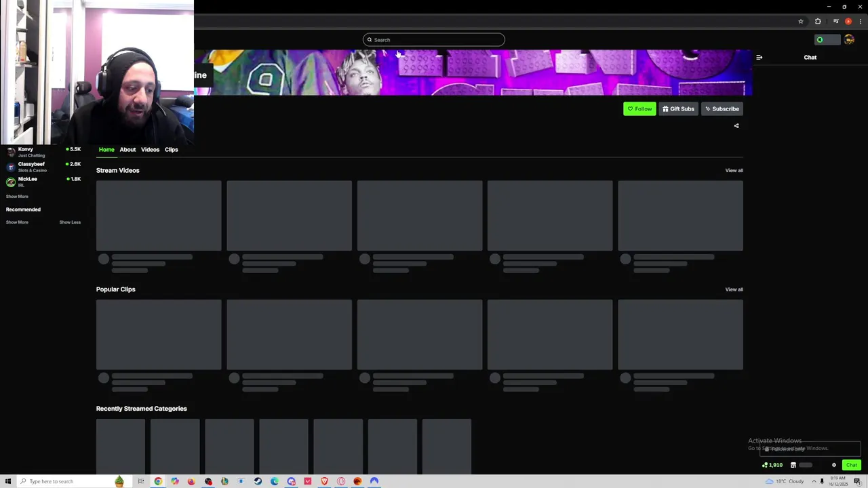Screen dimensions: 868x488
Task: Open clock and date in taskbar
Action: [x=838, y=481]
